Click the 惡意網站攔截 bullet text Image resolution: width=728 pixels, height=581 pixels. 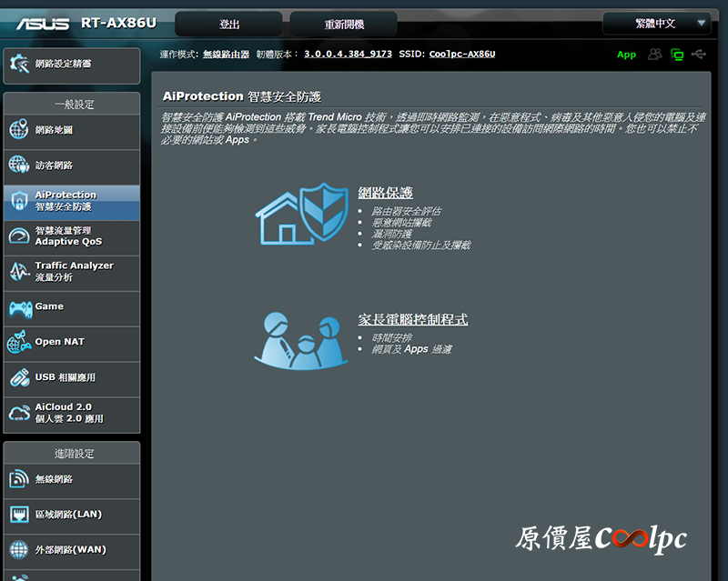point(401,223)
